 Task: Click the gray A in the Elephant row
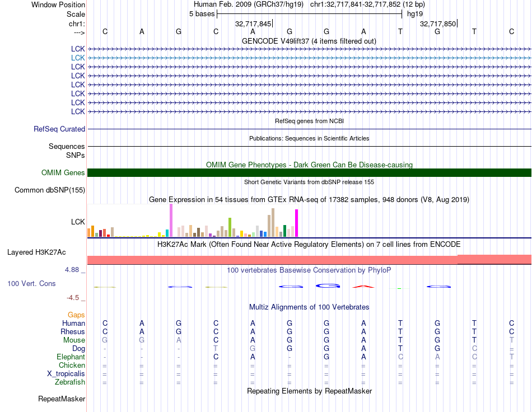tap(437, 357)
